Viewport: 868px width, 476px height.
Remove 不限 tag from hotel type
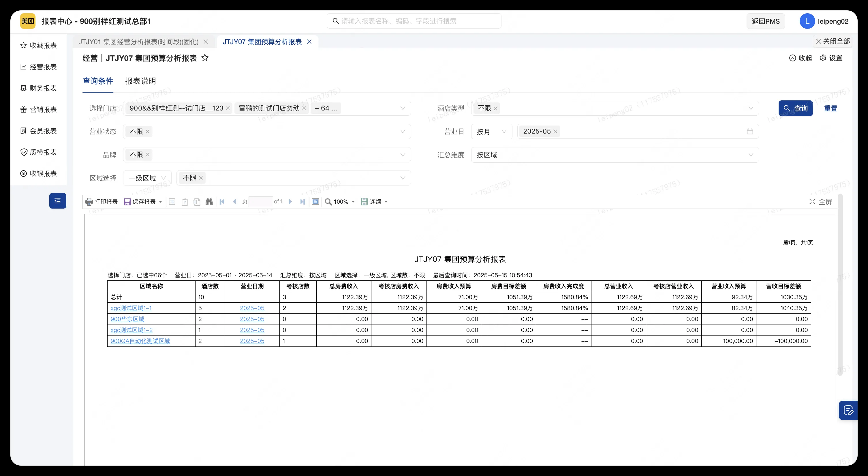click(x=495, y=108)
